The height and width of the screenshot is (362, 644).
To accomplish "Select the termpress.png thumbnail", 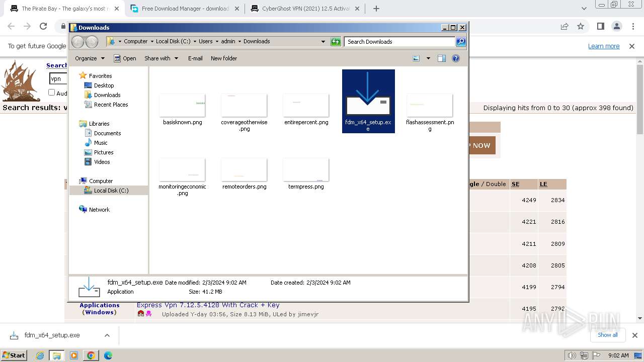I will tap(306, 169).
